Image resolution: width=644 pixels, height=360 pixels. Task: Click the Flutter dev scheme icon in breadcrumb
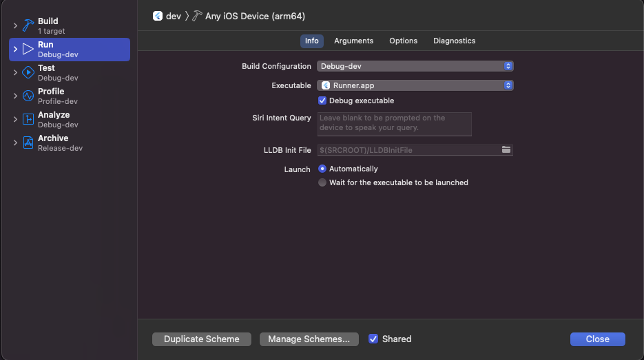pos(158,16)
